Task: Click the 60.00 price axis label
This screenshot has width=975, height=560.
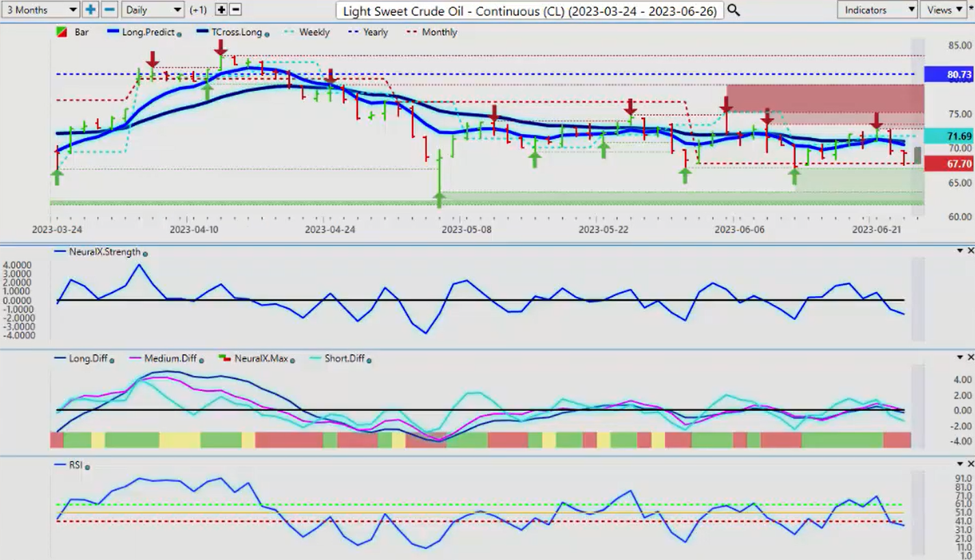Action: click(x=960, y=217)
